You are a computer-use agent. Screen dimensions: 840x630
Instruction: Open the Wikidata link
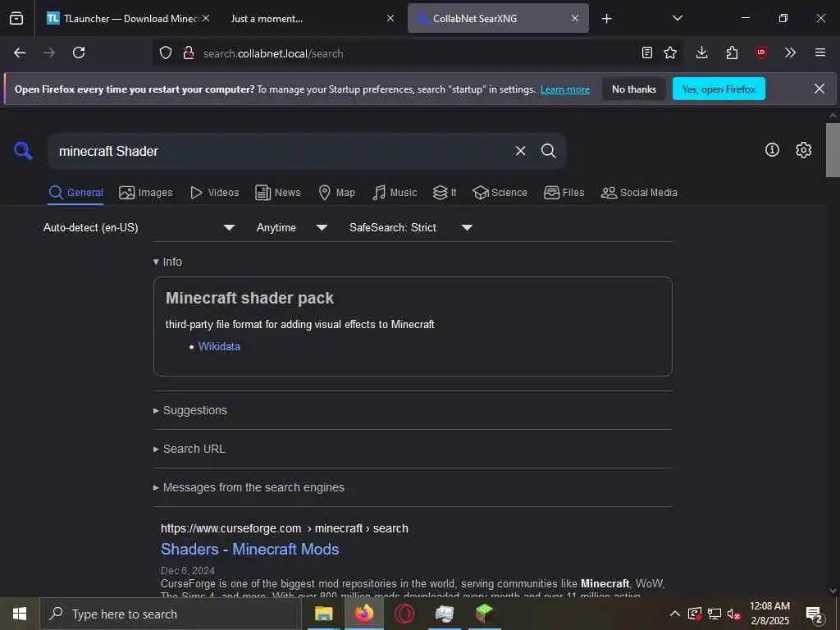[219, 347]
